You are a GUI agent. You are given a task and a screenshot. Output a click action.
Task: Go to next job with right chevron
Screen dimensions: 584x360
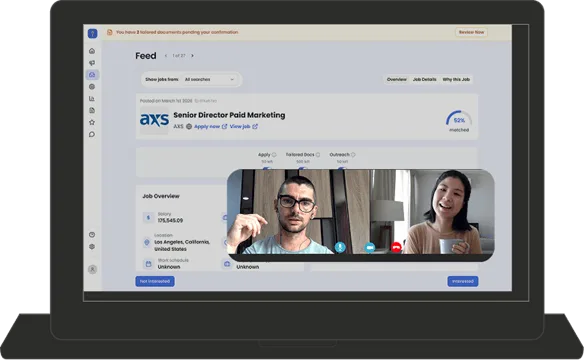193,56
